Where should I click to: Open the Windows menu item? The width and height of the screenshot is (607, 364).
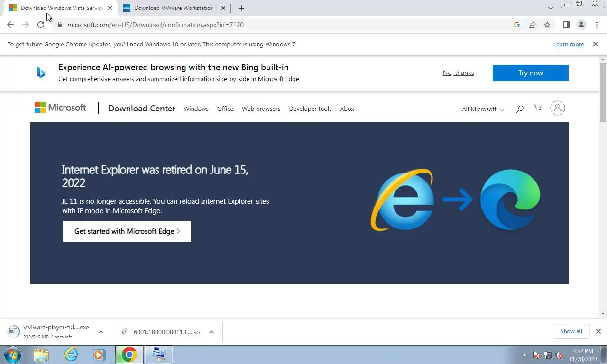[196, 109]
